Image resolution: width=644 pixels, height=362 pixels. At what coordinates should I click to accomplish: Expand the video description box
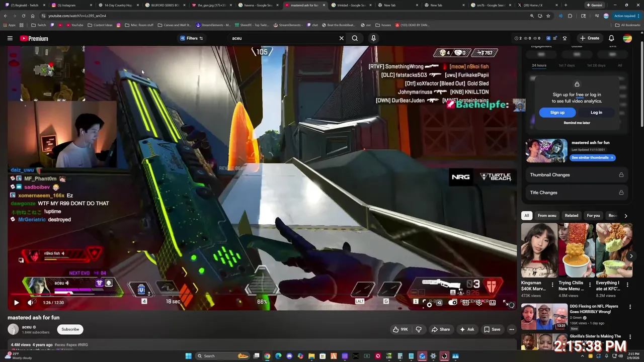(262, 345)
